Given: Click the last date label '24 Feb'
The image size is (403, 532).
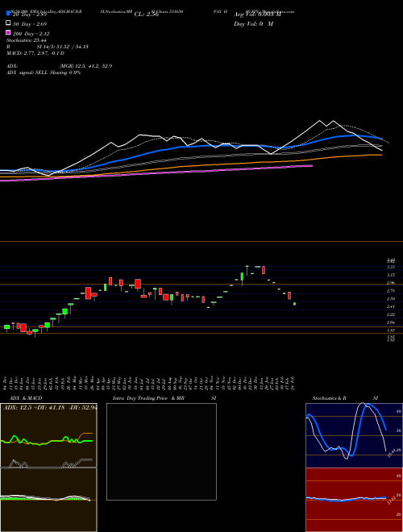Looking at the screenshot, I should pos(293,383).
